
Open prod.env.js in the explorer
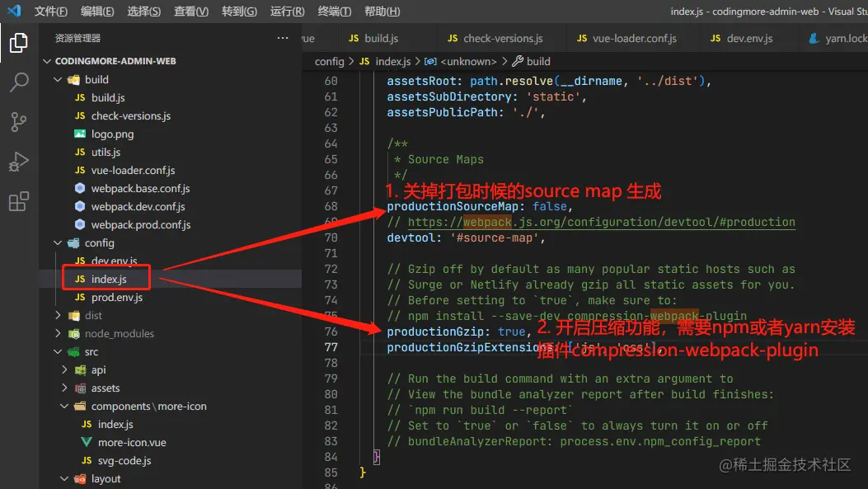pyautogui.click(x=117, y=297)
